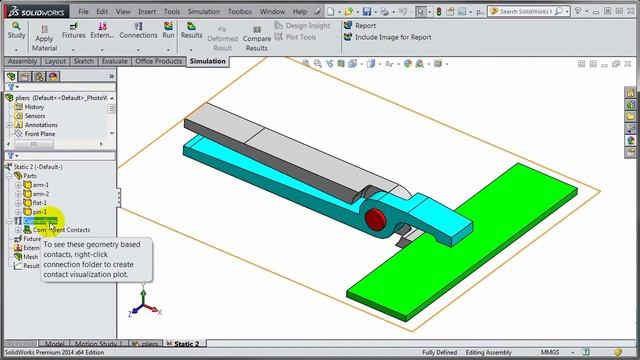Collapse the Parts folder
The width and height of the screenshot is (640, 360).
point(9,176)
